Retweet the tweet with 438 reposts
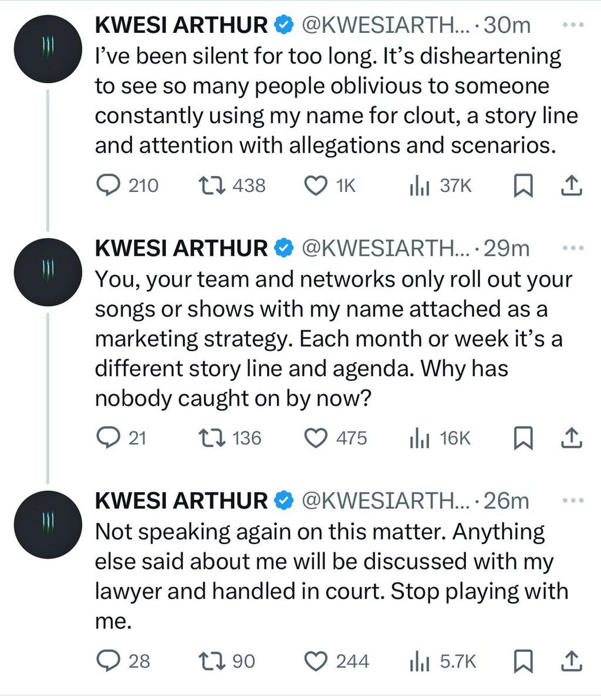The width and height of the screenshot is (601, 700). pyautogui.click(x=212, y=186)
